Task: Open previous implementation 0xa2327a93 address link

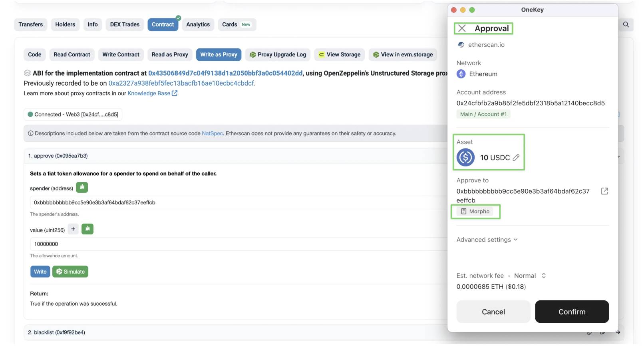Action: tap(181, 83)
